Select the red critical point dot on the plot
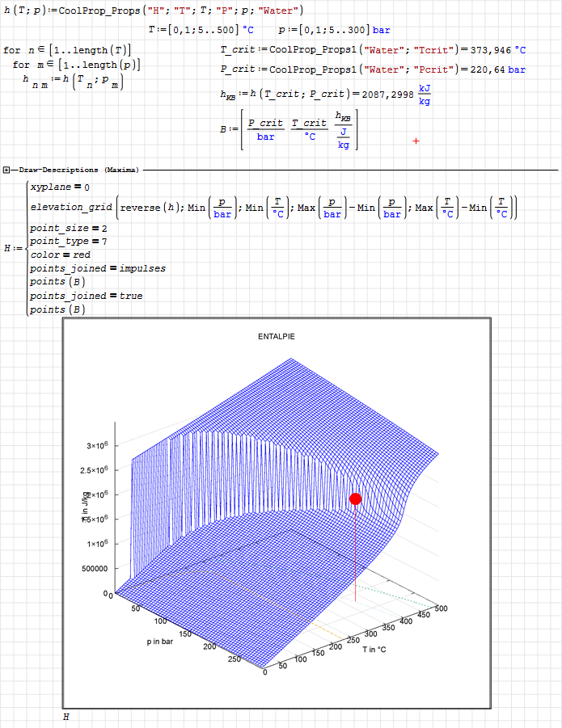Screen dimensions: 562x728 (x=355, y=499)
